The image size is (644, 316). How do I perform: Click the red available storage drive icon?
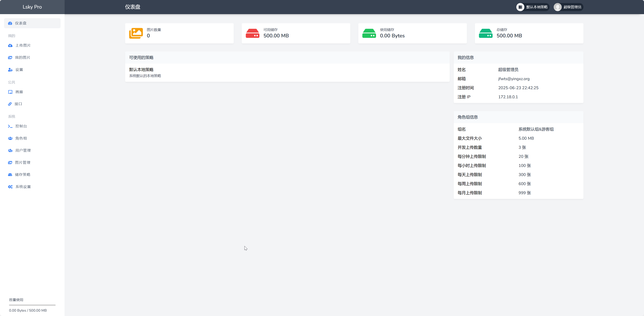(253, 33)
